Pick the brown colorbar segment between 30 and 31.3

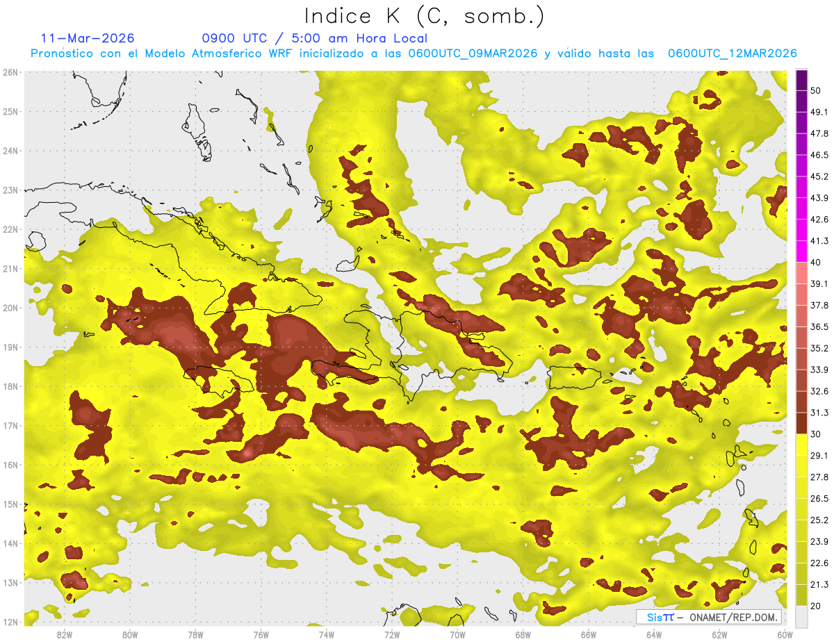click(x=801, y=424)
